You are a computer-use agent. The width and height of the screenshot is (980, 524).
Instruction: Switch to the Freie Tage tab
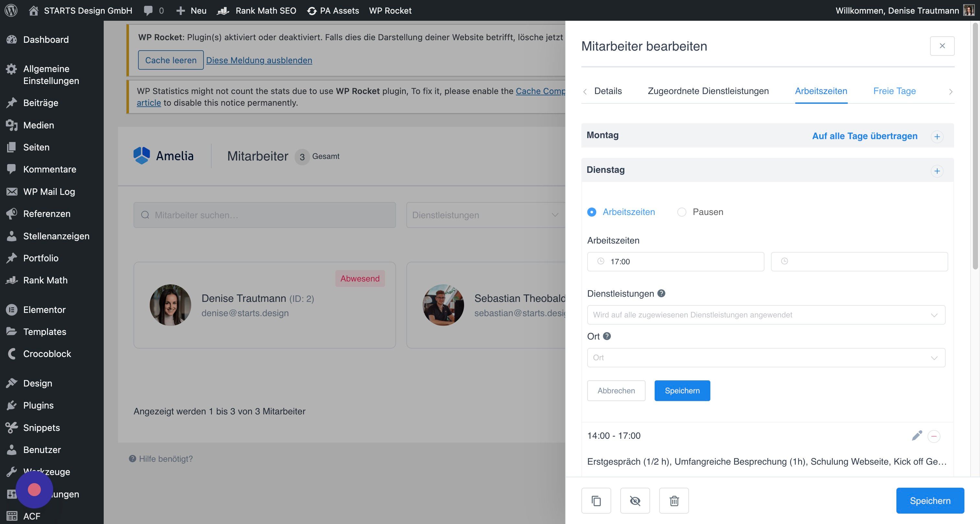click(x=894, y=91)
